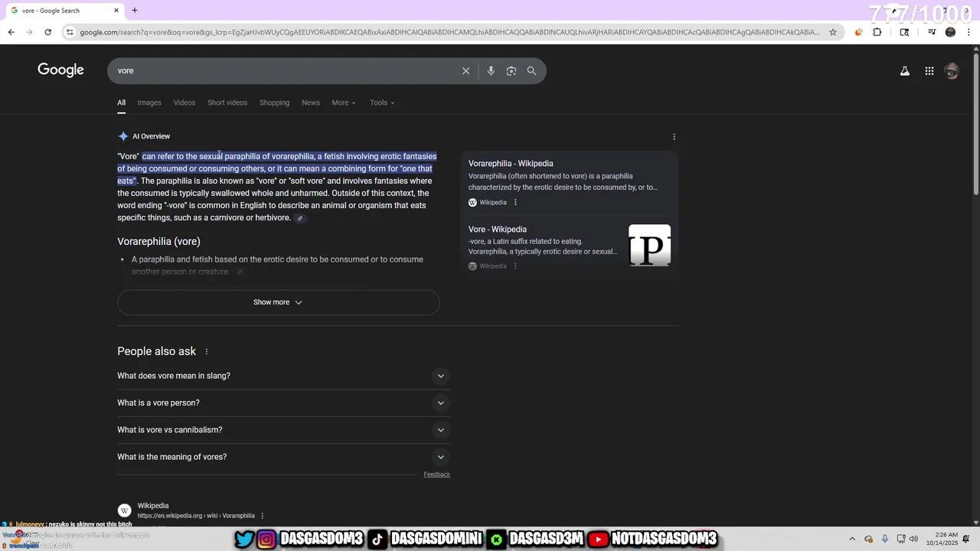Expand 'What is the meaning of vores?'
The image size is (980, 551).
click(283, 457)
